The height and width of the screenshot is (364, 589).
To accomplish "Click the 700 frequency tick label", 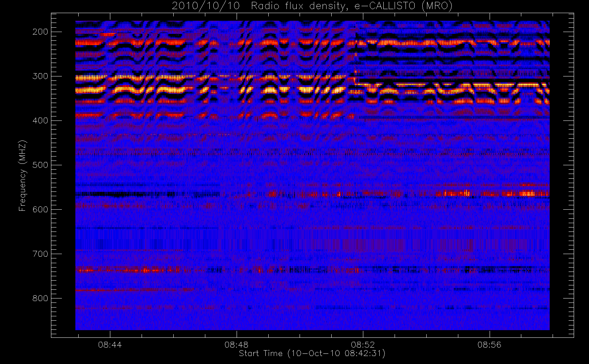I will point(40,254).
